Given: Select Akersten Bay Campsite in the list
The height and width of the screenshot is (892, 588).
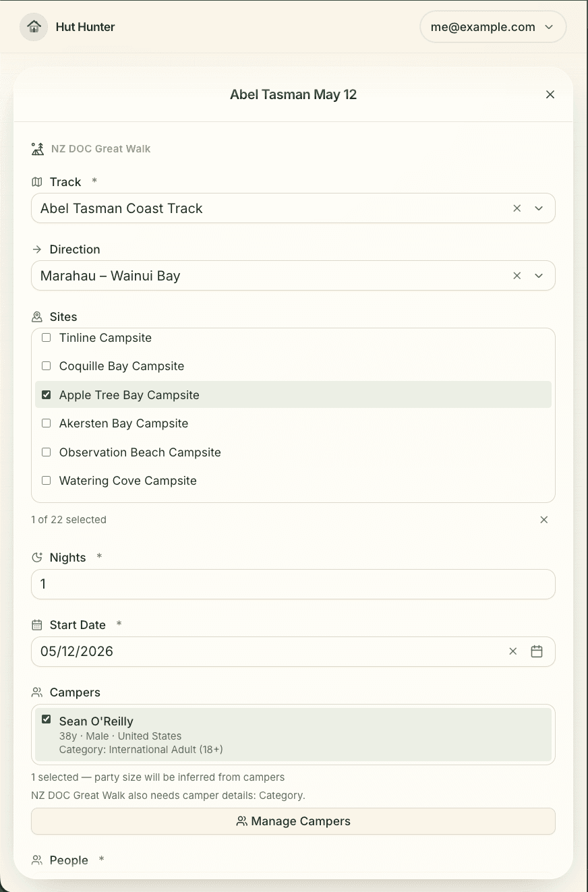Looking at the screenshot, I should [293, 423].
